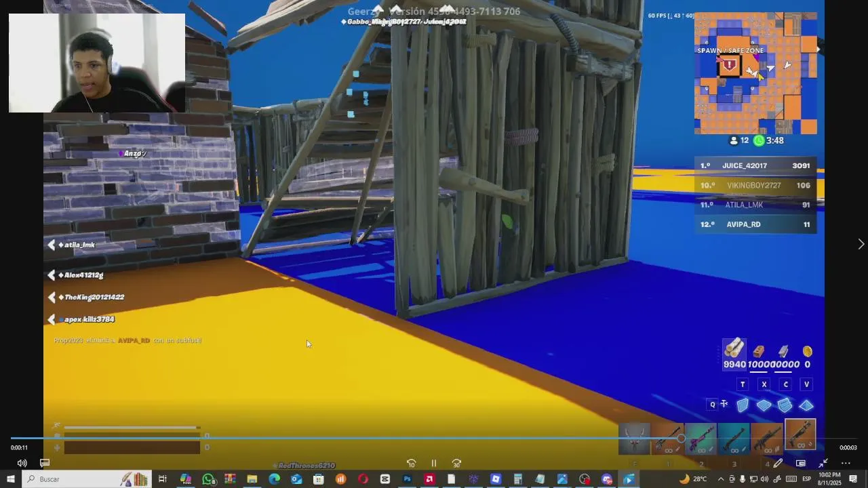Select the pickaxe inventory slot
Viewport: 868px width, 488px height.
[635, 439]
